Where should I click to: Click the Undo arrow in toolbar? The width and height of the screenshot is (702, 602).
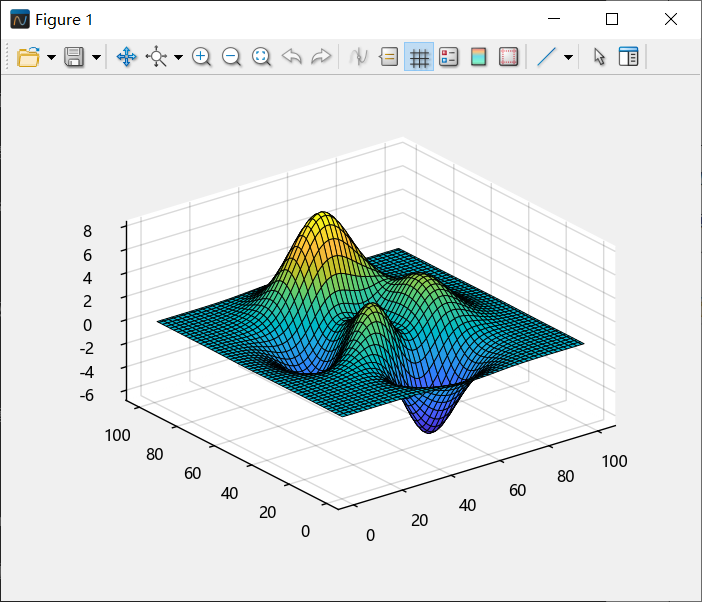(x=291, y=57)
